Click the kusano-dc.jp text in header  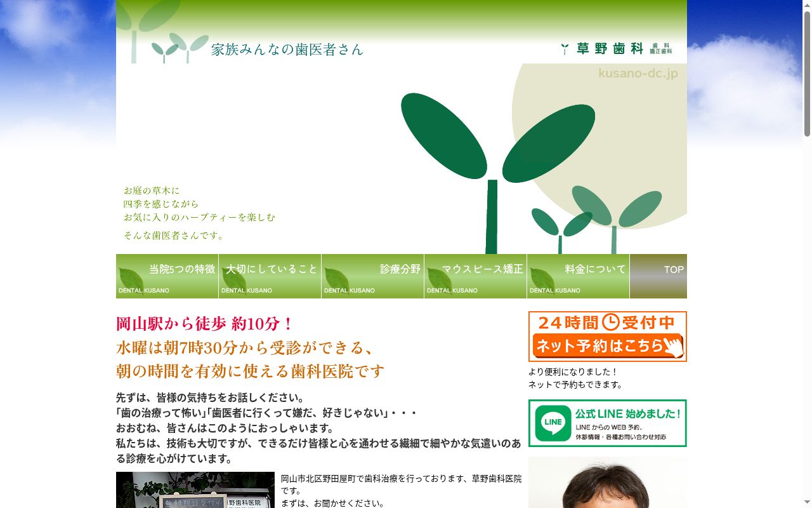click(x=638, y=74)
